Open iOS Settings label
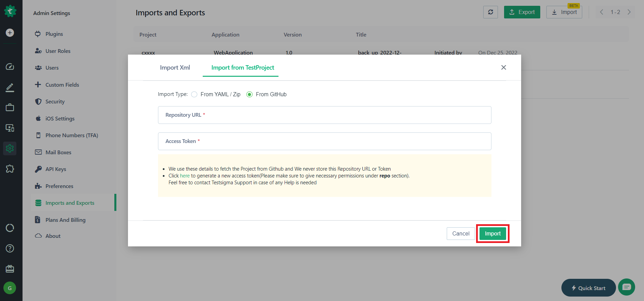The height and width of the screenshot is (301, 644). 60,118
